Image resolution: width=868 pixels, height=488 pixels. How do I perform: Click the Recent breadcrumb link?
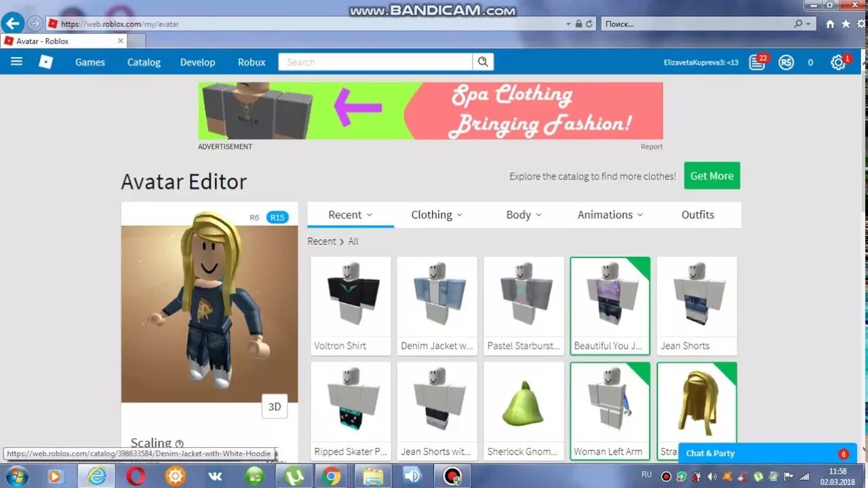click(x=321, y=241)
